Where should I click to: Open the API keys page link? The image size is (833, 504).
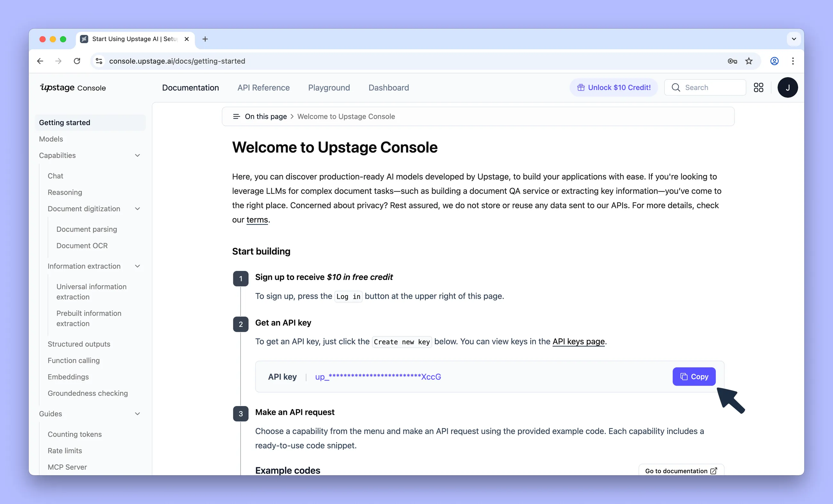[x=578, y=342]
